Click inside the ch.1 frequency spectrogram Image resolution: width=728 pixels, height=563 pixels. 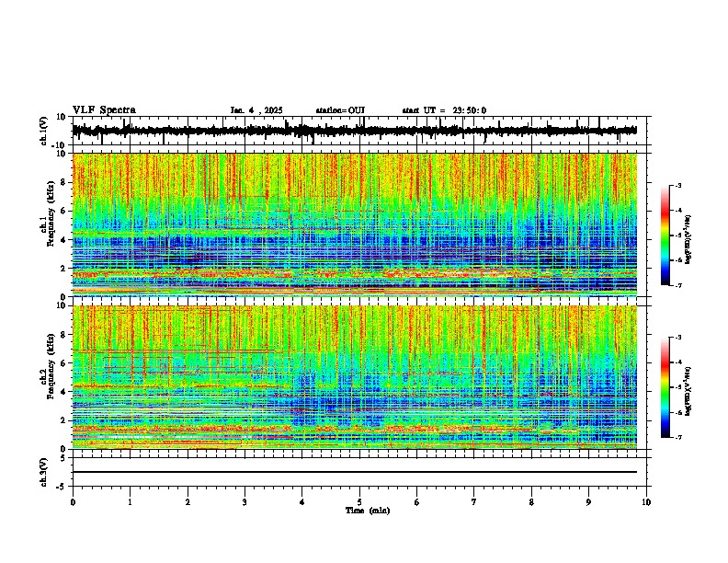click(x=355, y=224)
